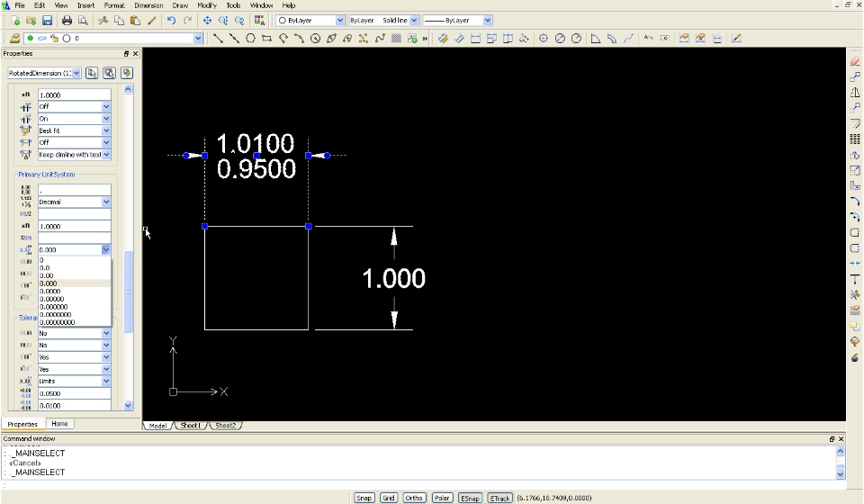This screenshot has height=504, width=864.
Task: Choose 0.0000 precision from the list
Action: click(75, 292)
